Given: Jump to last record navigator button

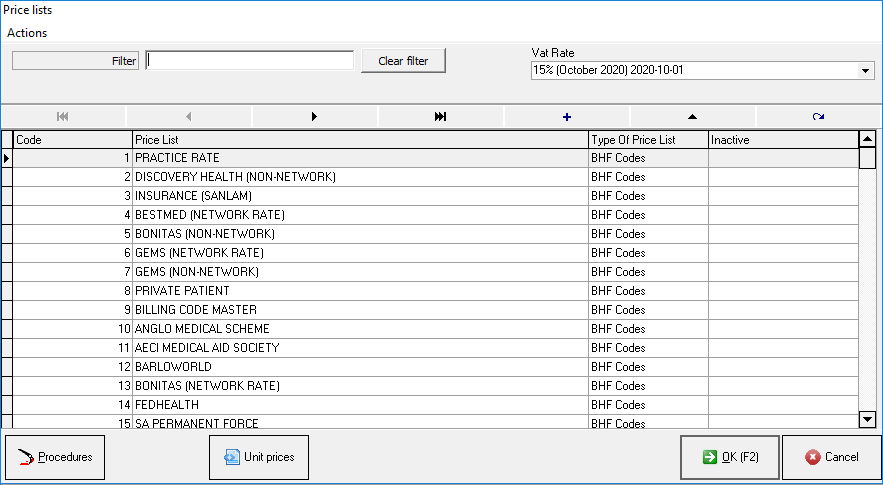Looking at the screenshot, I should click(x=440, y=117).
